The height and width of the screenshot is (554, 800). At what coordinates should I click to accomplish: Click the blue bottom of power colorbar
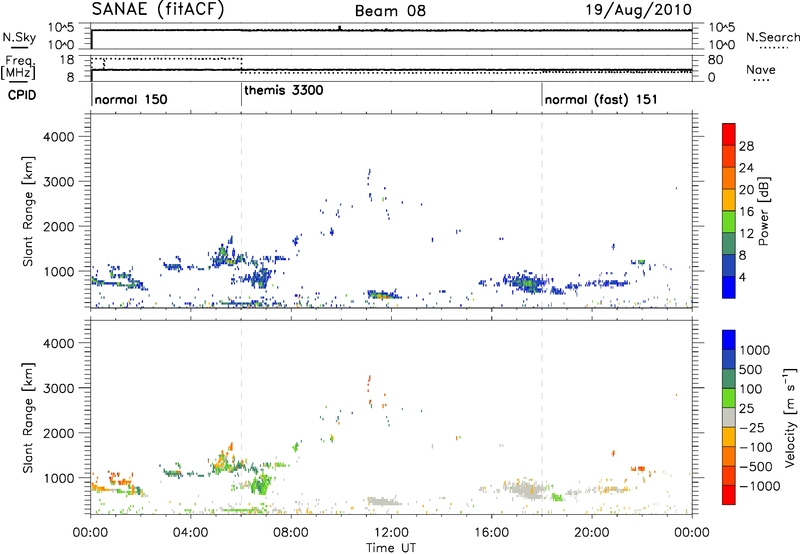(729, 287)
